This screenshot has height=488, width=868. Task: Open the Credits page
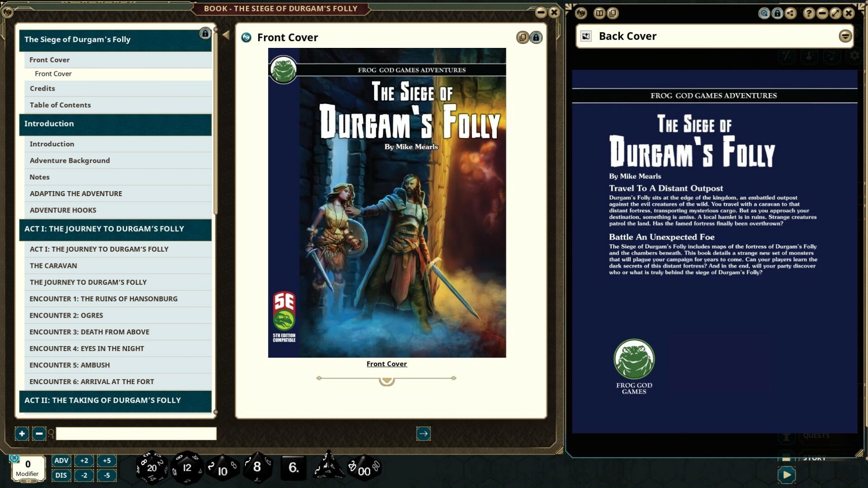click(42, 89)
